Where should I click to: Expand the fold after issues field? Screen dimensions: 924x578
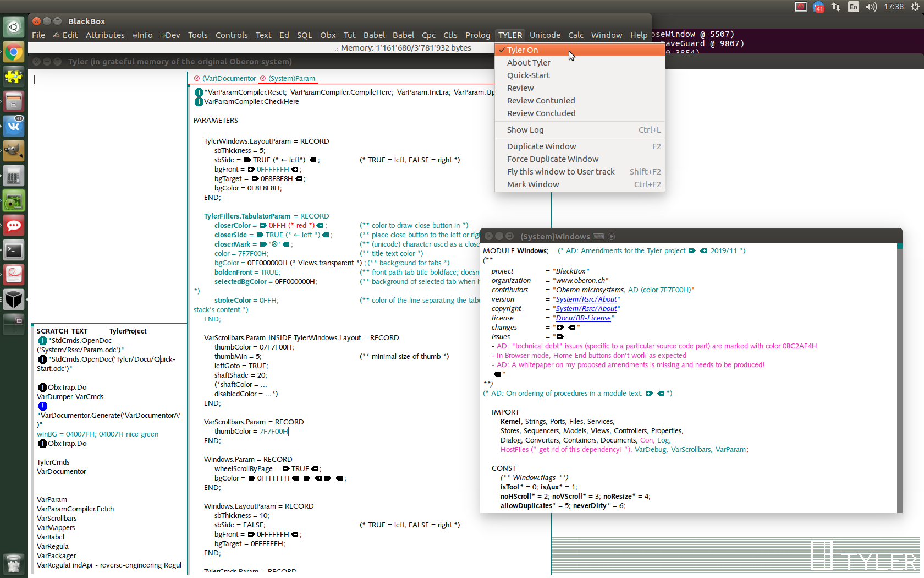(560, 337)
